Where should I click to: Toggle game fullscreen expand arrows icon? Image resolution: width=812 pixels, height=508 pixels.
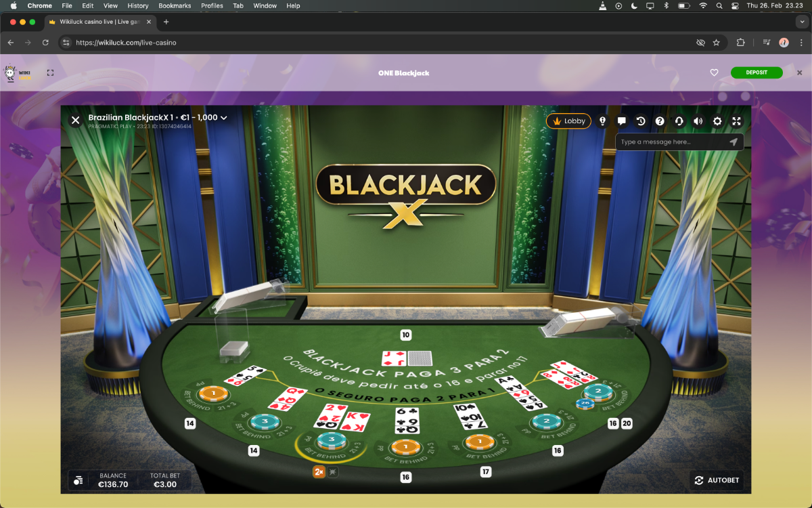tap(737, 121)
